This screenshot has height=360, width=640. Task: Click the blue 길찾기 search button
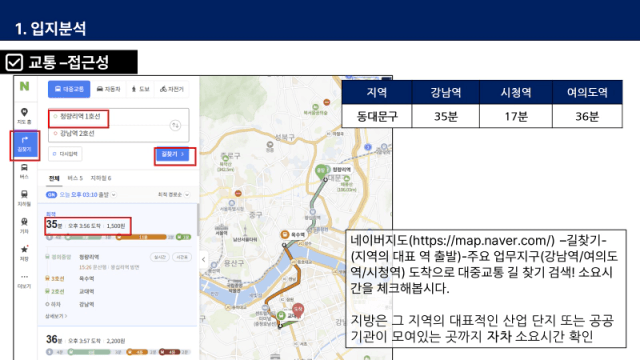(x=173, y=154)
